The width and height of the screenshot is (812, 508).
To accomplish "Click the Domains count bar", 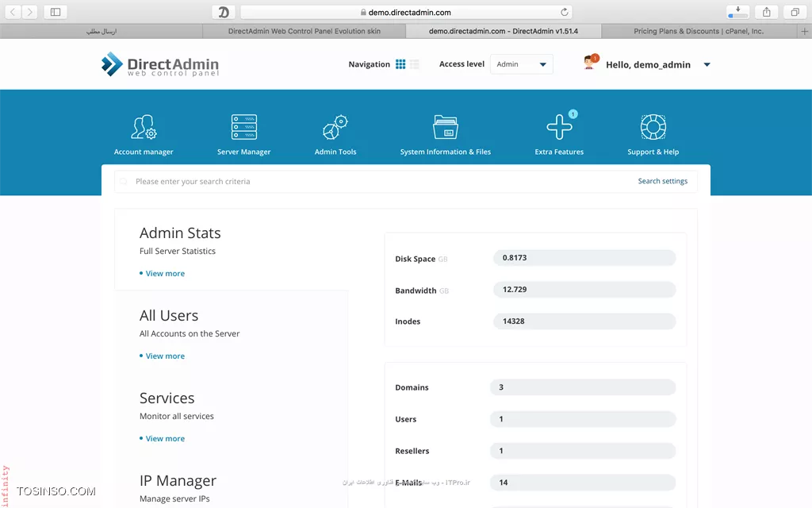I will click(x=583, y=387).
